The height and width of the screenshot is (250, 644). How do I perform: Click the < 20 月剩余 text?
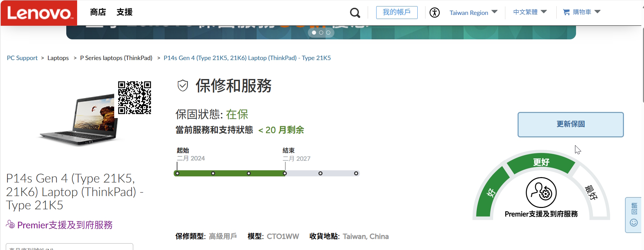[x=281, y=130]
